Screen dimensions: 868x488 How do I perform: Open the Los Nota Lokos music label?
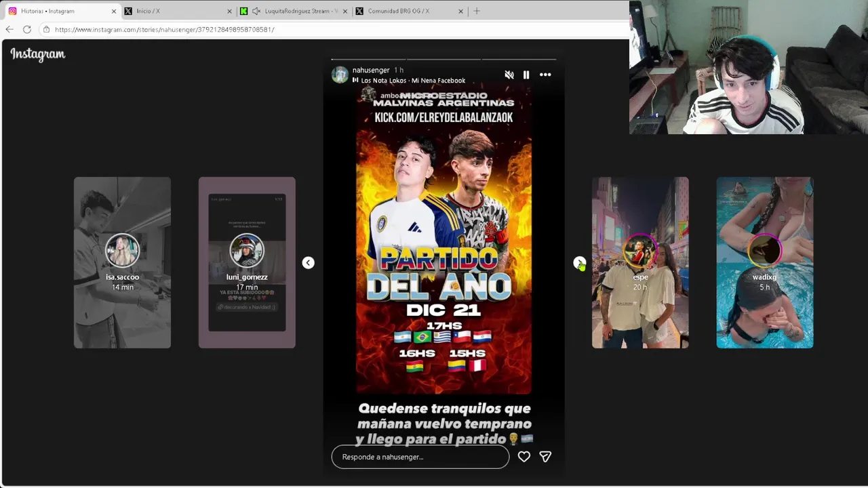point(413,80)
